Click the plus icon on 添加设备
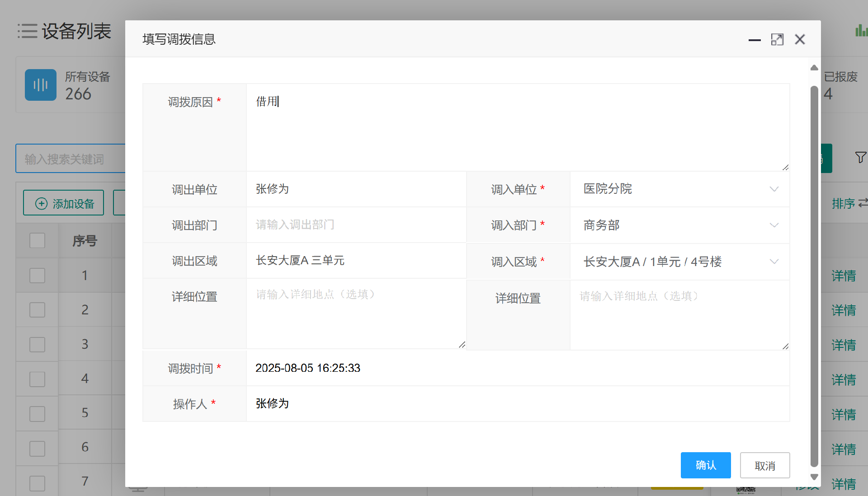This screenshot has width=868, height=496. 41,204
